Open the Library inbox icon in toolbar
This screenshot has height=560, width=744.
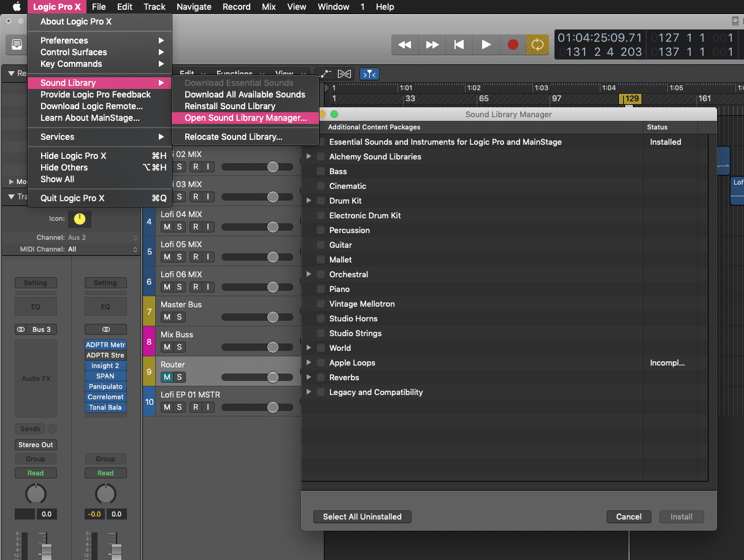[x=17, y=45]
